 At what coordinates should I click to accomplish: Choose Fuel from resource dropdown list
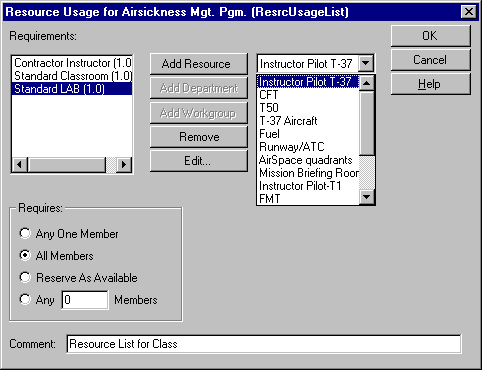click(308, 134)
